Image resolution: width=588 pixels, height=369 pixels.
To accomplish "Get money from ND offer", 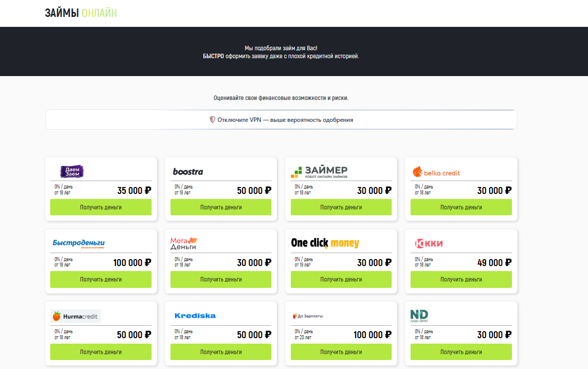I will [x=461, y=352].
